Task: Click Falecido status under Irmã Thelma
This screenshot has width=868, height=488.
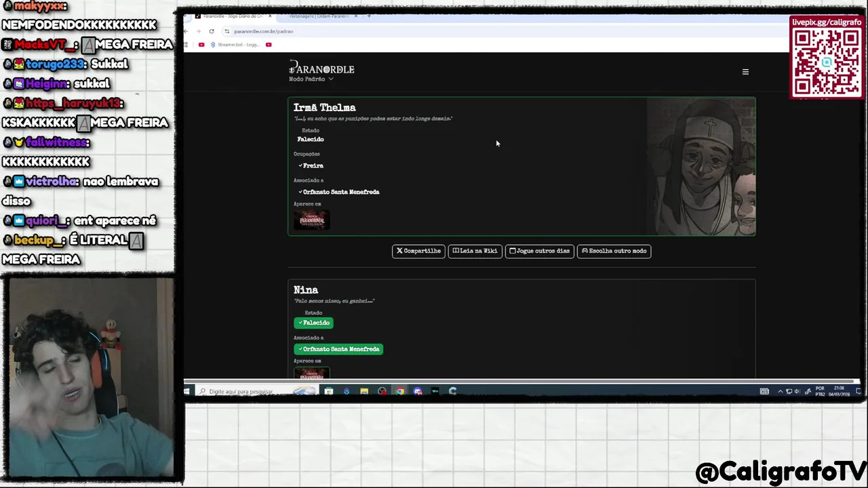Action: tap(310, 139)
